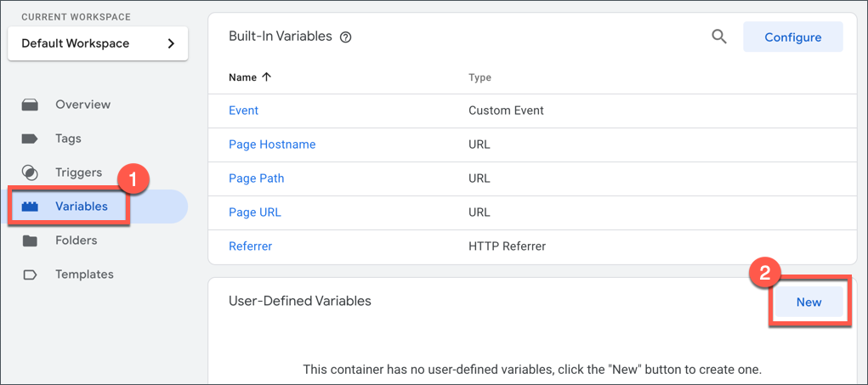868x385 pixels.
Task: Open the Templates section
Action: click(x=84, y=275)
